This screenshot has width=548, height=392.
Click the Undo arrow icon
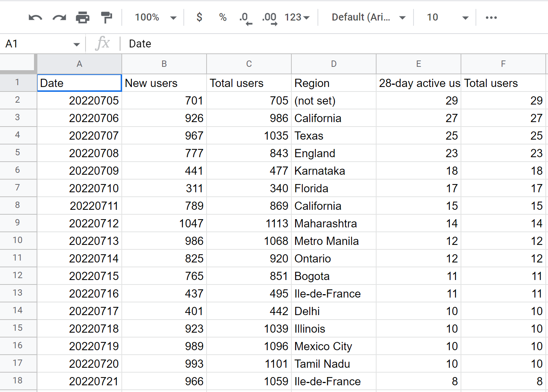[35, 18]
